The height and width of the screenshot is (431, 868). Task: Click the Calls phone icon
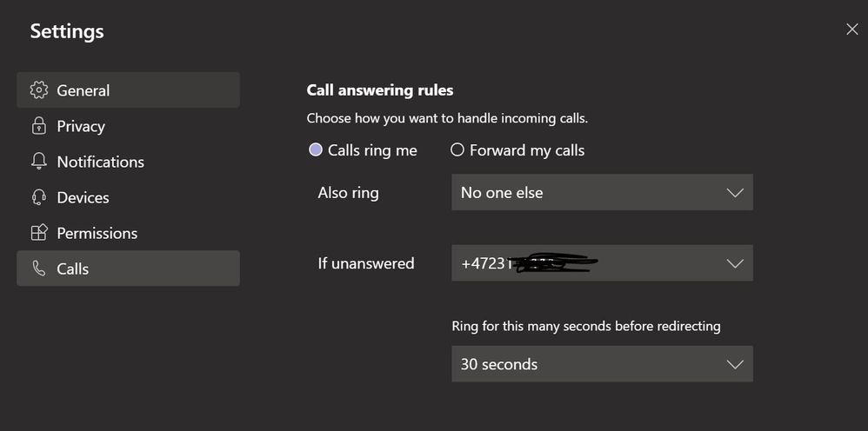tap(38, 269)
